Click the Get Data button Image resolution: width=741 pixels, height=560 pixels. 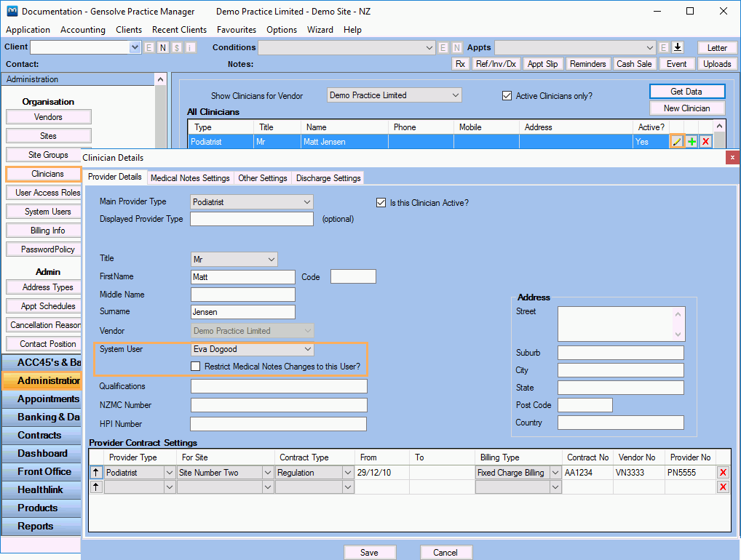pos(686,91)
